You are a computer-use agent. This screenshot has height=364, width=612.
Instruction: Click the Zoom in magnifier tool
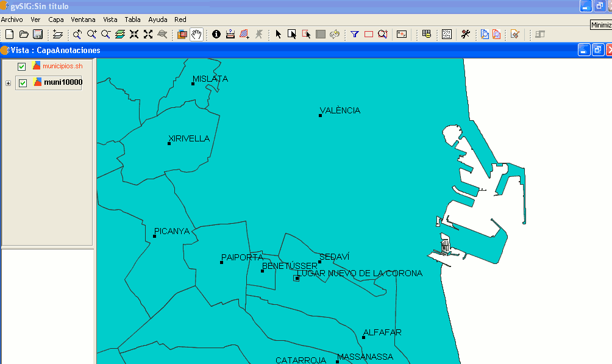92,34
